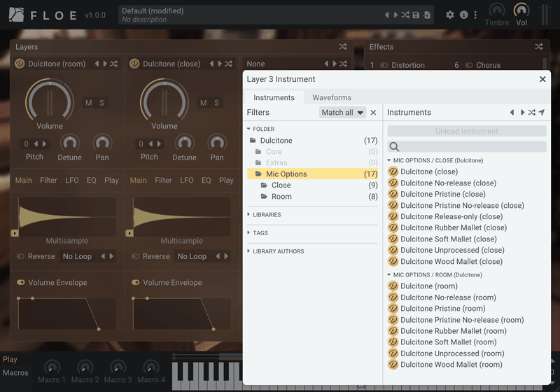Open the Match all dropdown
Image resolution: width=560 pixels, height=392 pixels.
342,113
